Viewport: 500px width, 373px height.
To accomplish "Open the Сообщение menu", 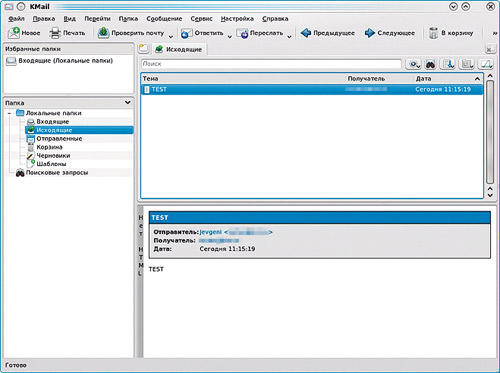I will pos(164,19).
